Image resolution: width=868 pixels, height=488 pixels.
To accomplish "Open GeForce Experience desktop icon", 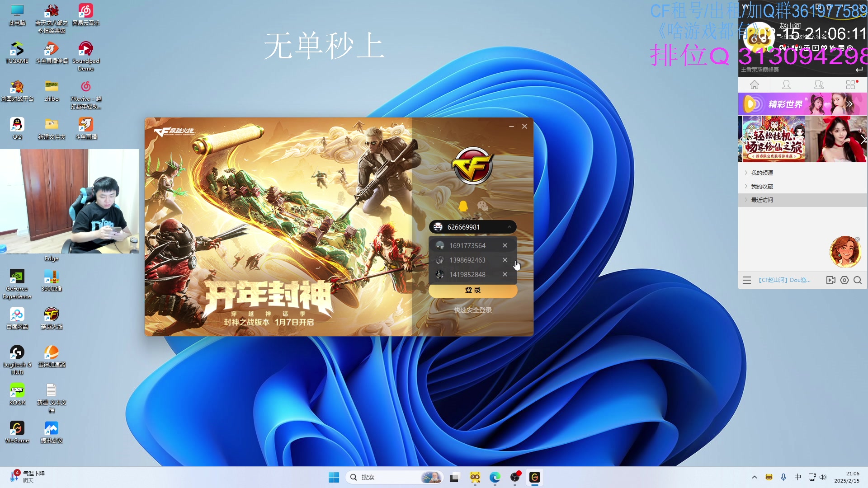I will tap(17, 284).
